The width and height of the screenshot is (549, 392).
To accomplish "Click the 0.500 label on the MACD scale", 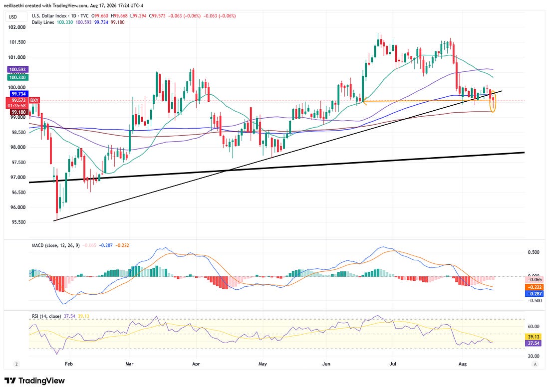I will [533, 252].
